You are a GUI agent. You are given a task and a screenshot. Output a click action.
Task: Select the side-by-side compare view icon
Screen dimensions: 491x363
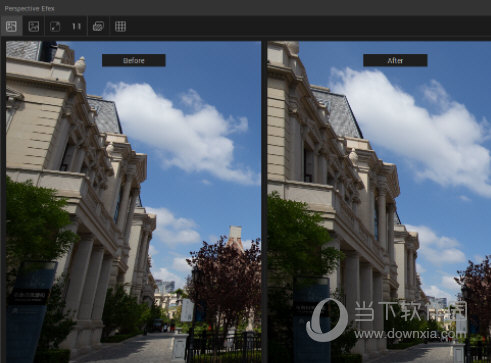11,26
